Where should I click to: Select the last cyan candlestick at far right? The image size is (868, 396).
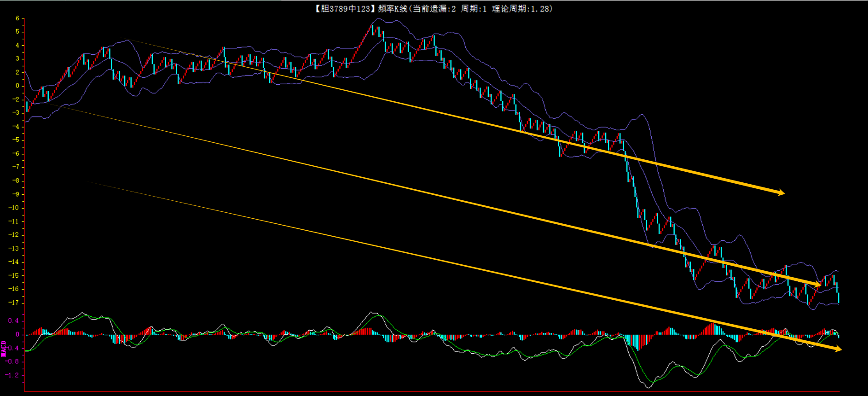pos(839,297)
